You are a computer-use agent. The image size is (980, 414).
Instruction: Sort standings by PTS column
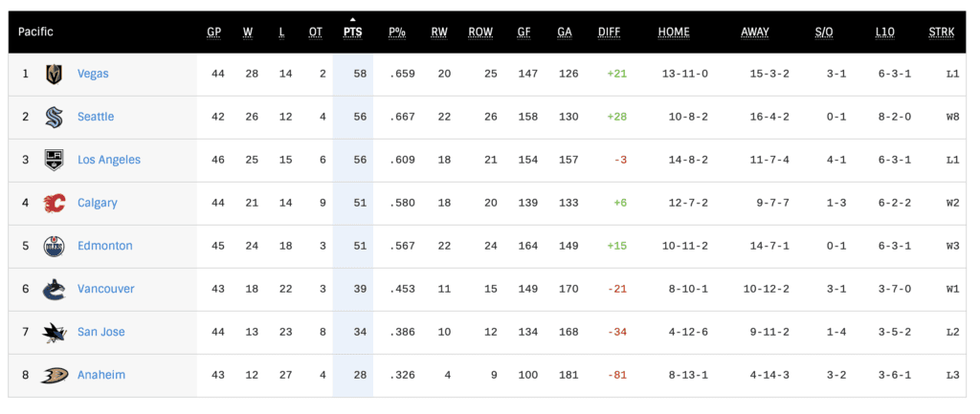(353, 33)
